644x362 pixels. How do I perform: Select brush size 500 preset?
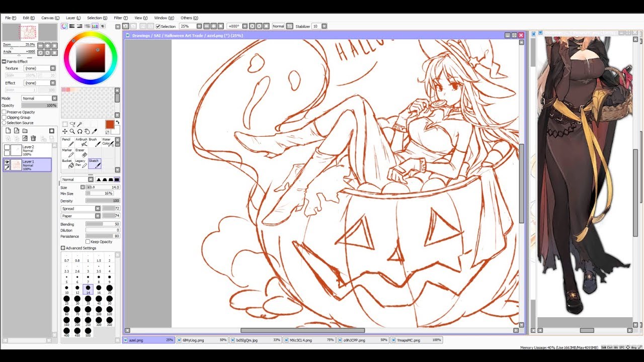click(88, 332)
